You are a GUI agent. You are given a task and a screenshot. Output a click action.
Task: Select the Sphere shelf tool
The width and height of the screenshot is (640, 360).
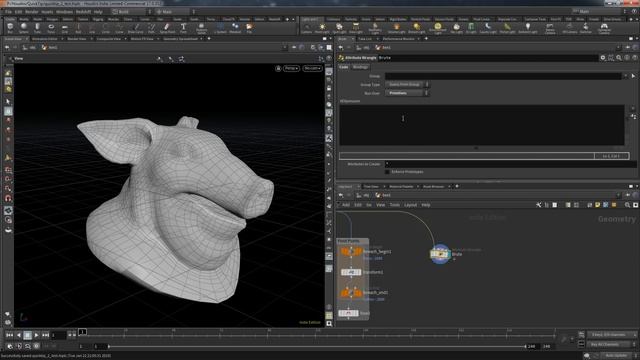click(x=24, y=28)
